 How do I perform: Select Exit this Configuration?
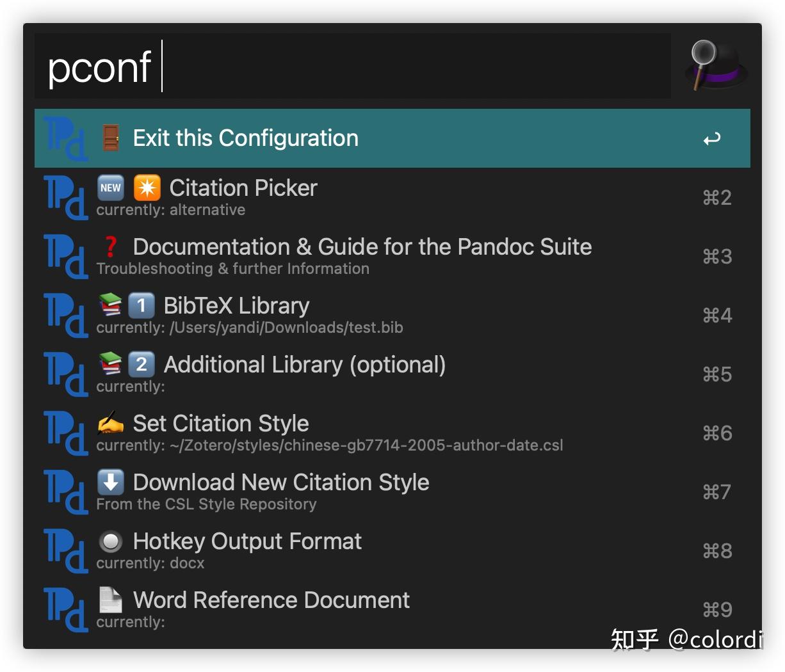click(246, 138)
